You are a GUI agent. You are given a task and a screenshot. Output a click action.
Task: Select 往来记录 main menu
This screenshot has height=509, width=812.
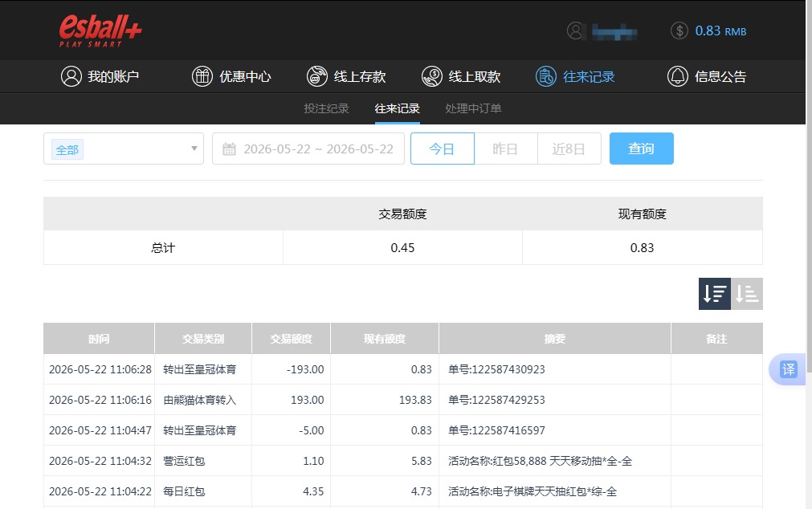(575, 76)
